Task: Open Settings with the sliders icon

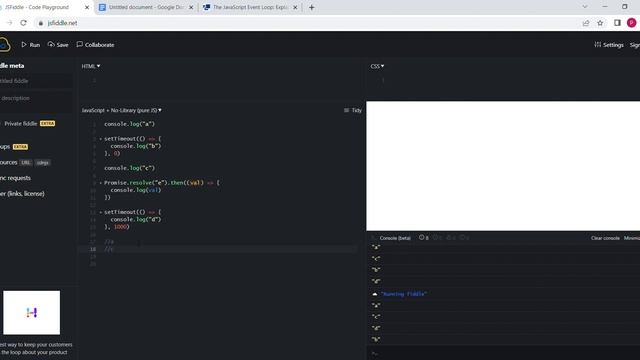Action: coord(598,44)
